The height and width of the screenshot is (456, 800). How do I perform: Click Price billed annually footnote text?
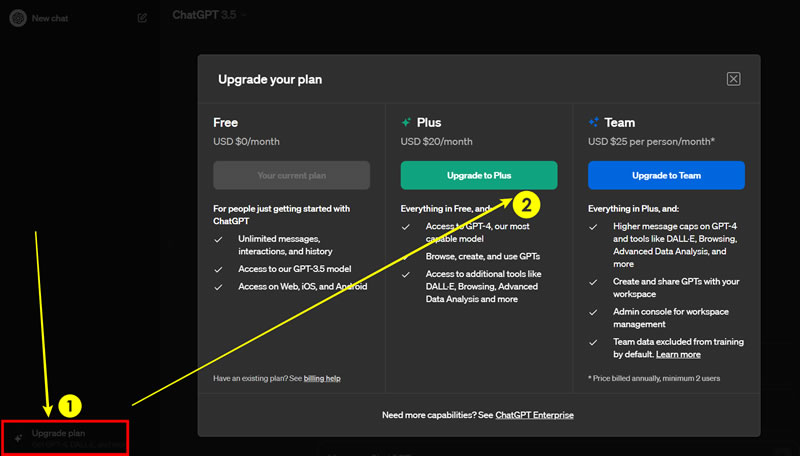click(654, 378)
